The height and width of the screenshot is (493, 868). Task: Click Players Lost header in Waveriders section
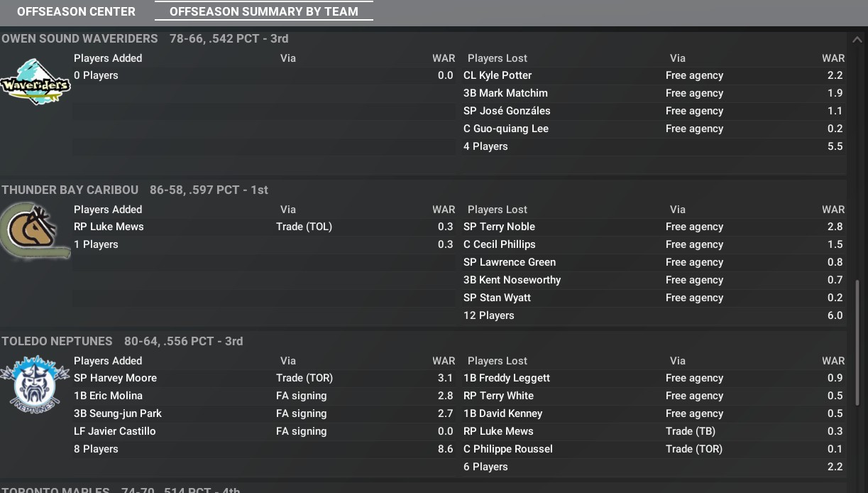point(498,58)
